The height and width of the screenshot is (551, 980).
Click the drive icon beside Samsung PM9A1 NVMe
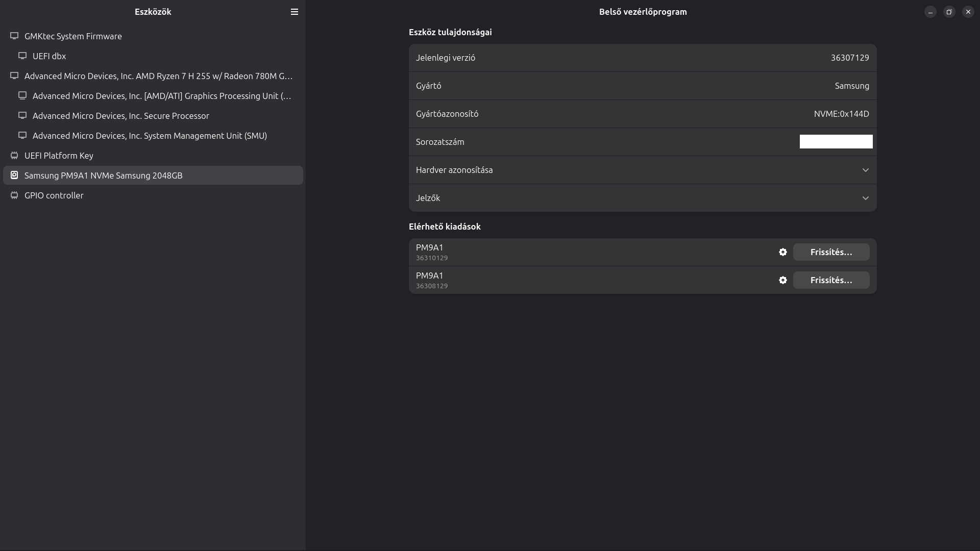(x=14, y=176)
